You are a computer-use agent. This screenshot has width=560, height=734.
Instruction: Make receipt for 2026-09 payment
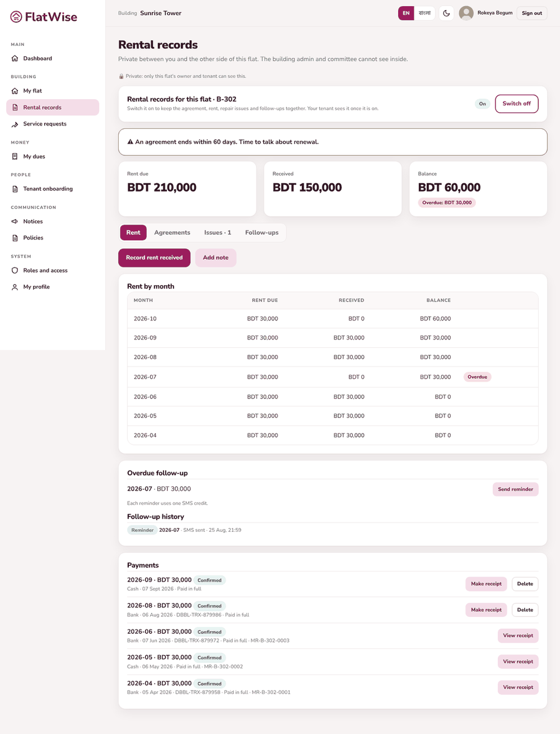tap(486, 584)
